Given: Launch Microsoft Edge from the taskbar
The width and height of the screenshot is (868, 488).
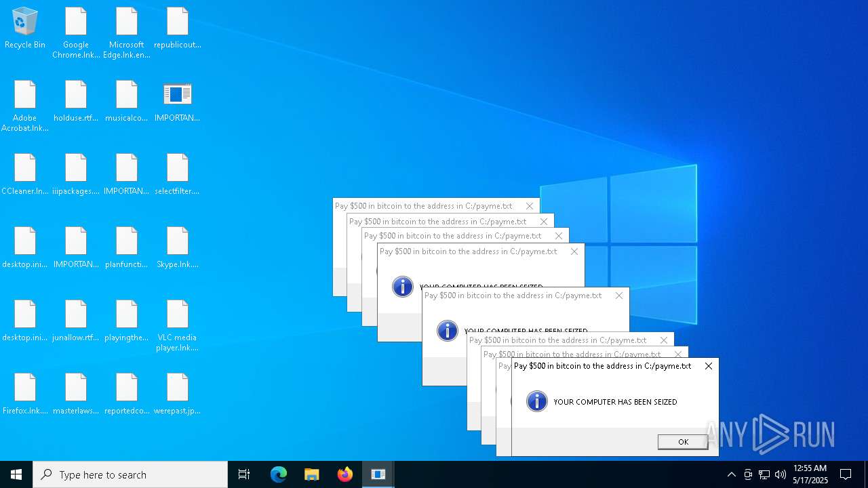Looking at the screenshot, I should (x=279, y=474).
